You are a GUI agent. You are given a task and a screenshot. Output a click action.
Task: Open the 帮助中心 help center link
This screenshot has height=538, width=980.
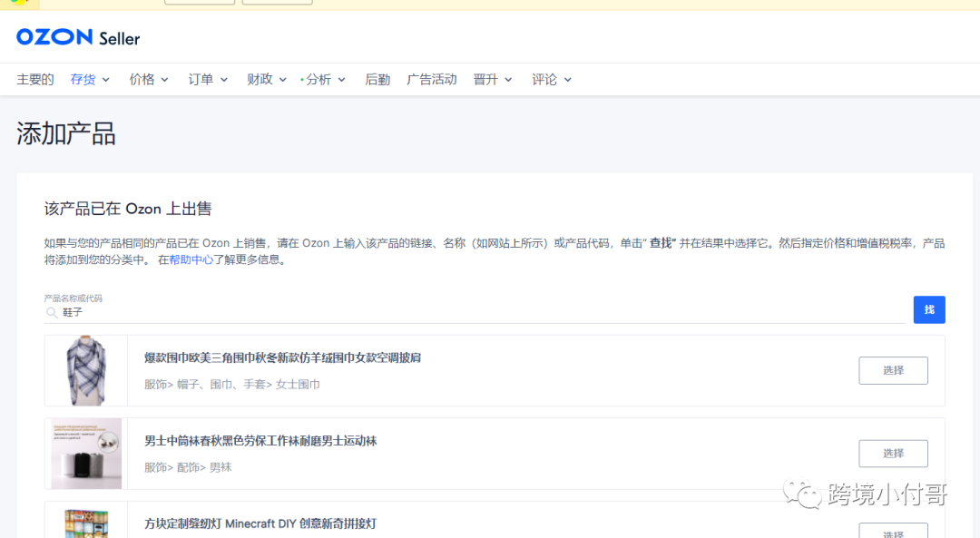point(191,259)
